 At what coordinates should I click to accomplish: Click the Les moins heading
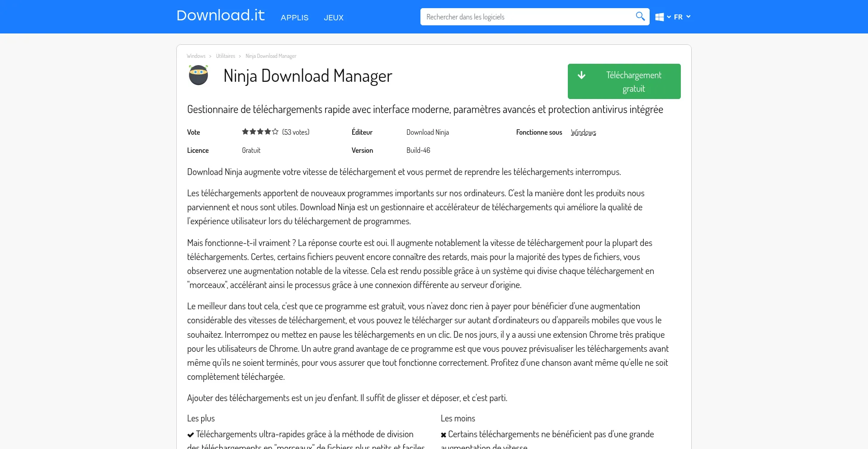point(458,418)
